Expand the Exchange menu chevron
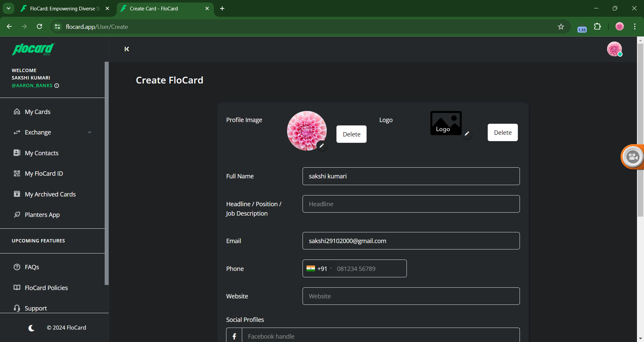This screenshot has height=342, width=644. 90,132
